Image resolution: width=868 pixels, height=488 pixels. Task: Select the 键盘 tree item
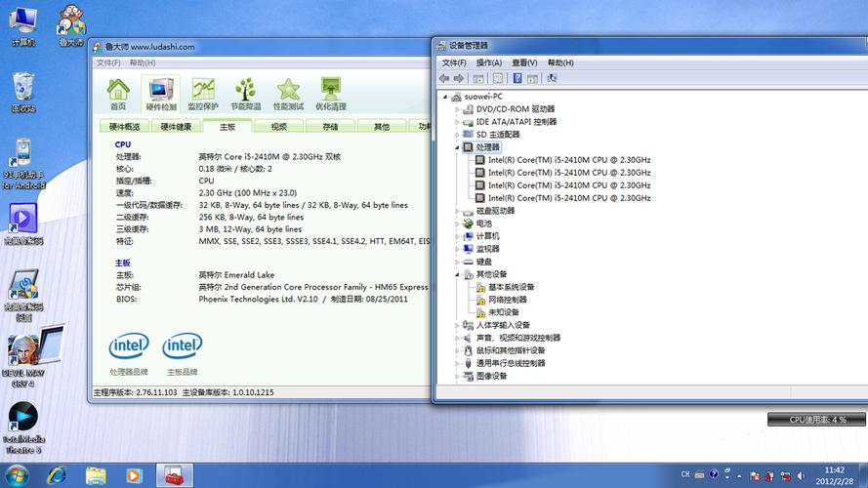tap(484, 262)
